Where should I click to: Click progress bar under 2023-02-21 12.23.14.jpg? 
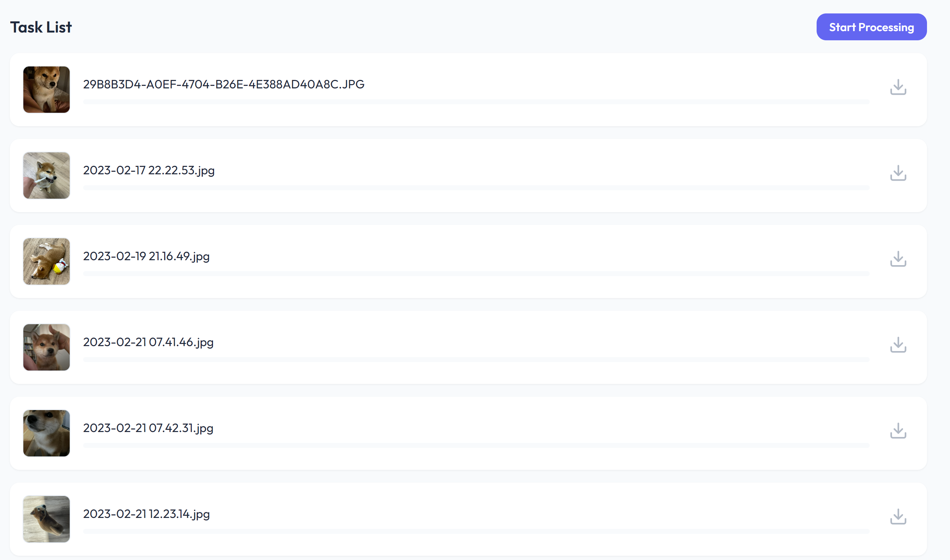coord(476,531)
